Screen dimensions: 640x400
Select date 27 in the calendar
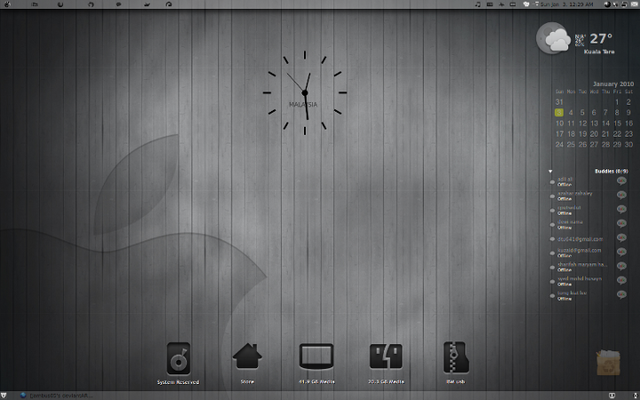[x=594, y=144]
